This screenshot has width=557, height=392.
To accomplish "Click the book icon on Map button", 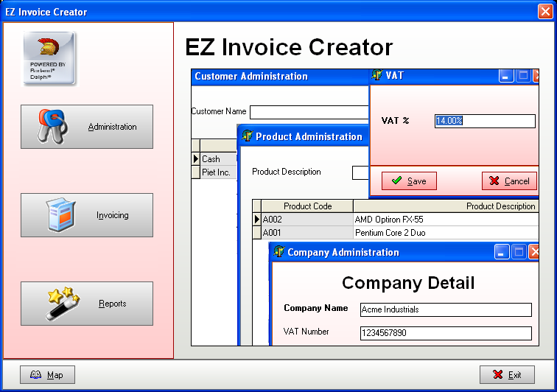I will pos(35,375).
